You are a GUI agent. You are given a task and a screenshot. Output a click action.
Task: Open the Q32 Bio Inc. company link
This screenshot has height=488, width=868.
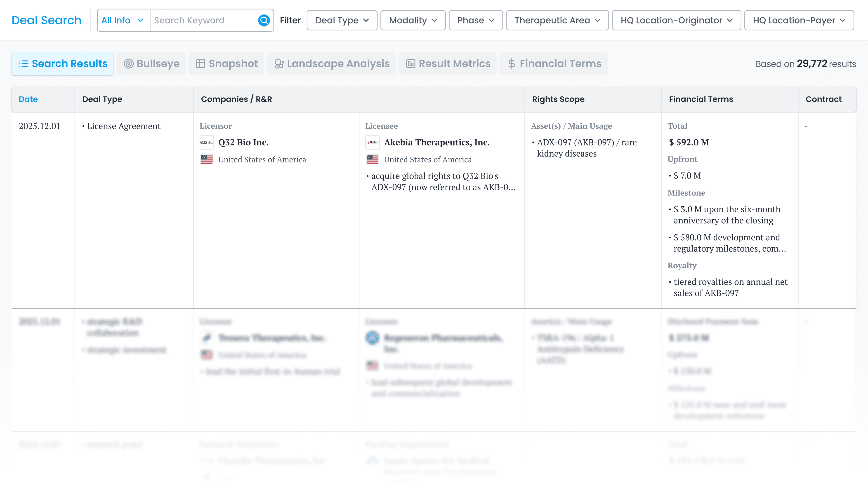click(x=243, y=143)
